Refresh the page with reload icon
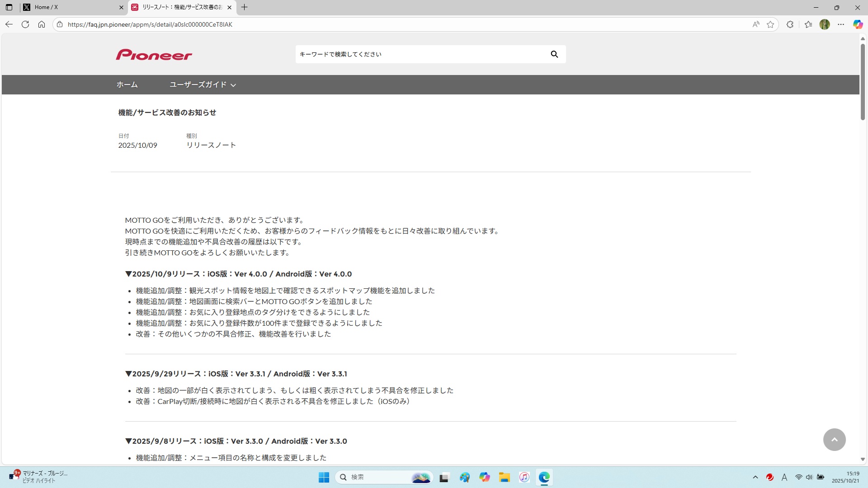Viewport: 868px width, 488px height. coord(25,24)
